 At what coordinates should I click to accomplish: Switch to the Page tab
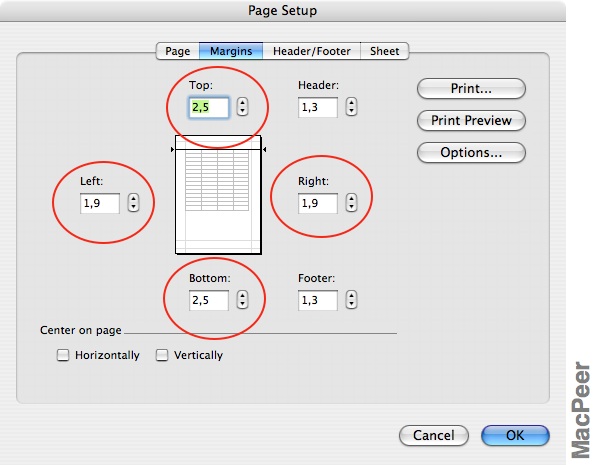point(178,51)
